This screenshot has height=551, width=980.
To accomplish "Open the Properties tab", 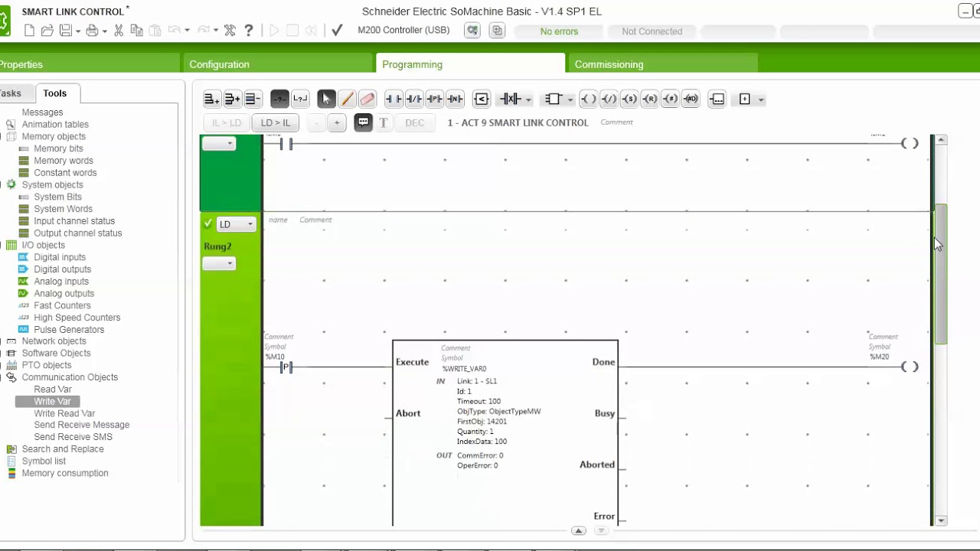I will pos(90,64).
